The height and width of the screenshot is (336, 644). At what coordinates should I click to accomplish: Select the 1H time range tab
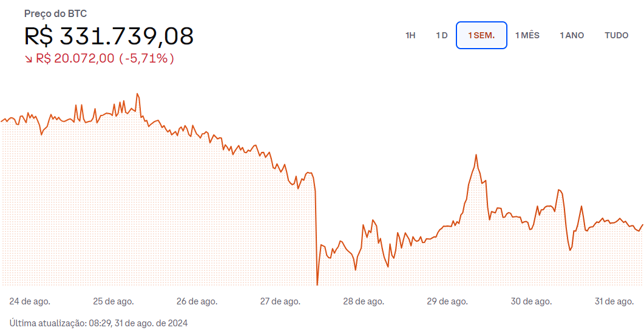[410, 35]
